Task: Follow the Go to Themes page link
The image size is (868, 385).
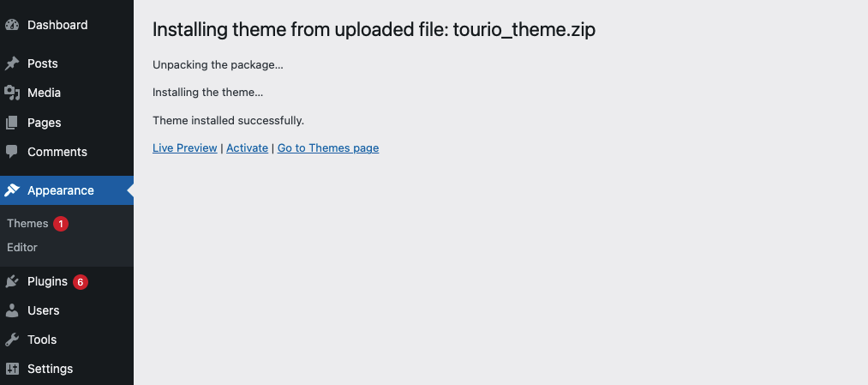Action: click(327, 147)
